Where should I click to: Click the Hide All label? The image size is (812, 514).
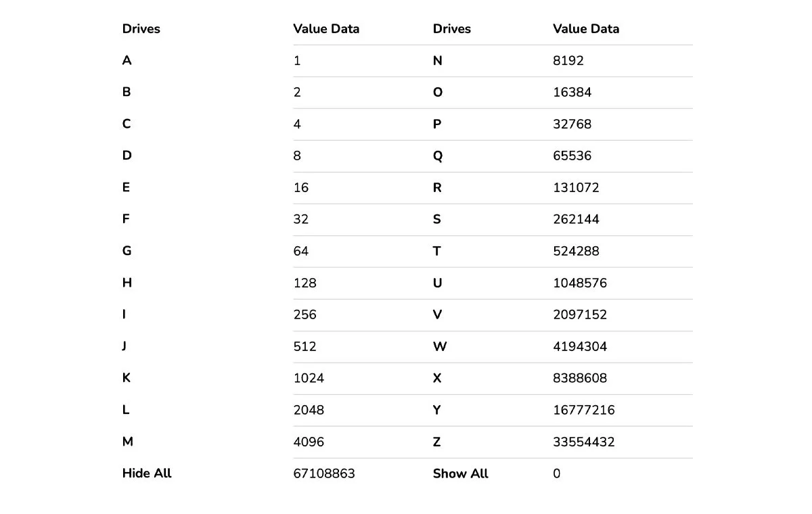click(x=147, y=474)
